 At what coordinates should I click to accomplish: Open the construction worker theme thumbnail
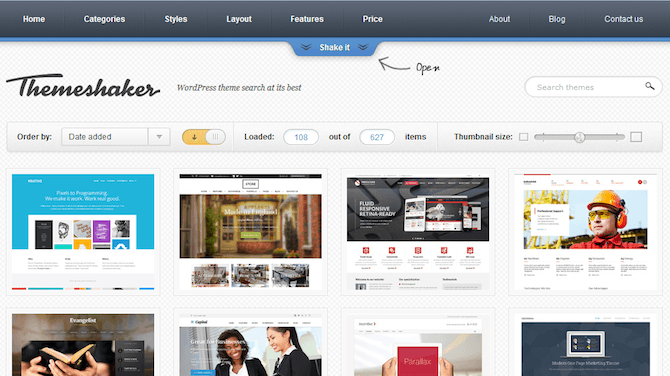585,232
